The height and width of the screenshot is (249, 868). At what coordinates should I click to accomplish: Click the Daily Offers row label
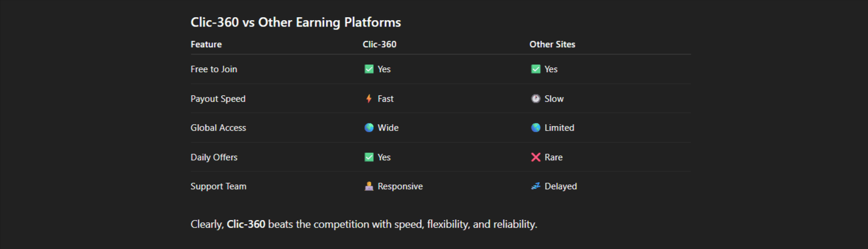point(213,157)
